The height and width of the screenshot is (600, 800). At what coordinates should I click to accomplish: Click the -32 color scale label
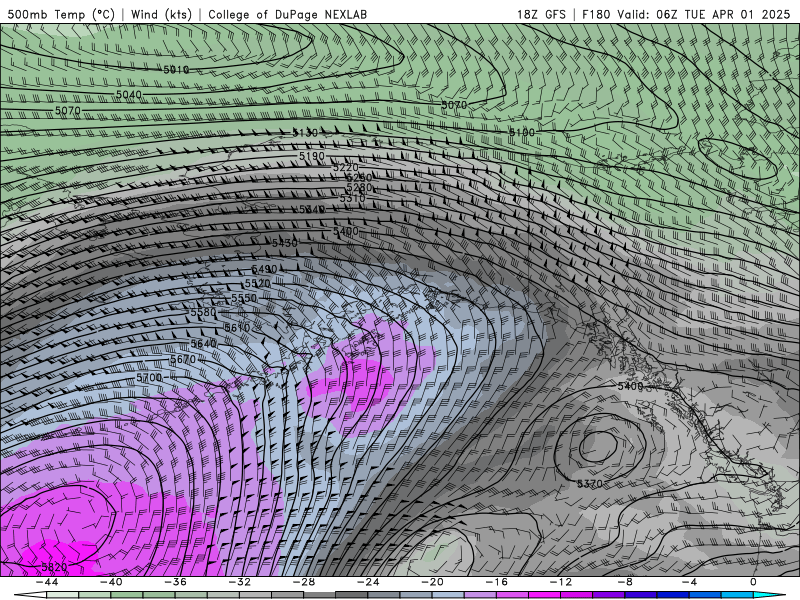point(239,582)
